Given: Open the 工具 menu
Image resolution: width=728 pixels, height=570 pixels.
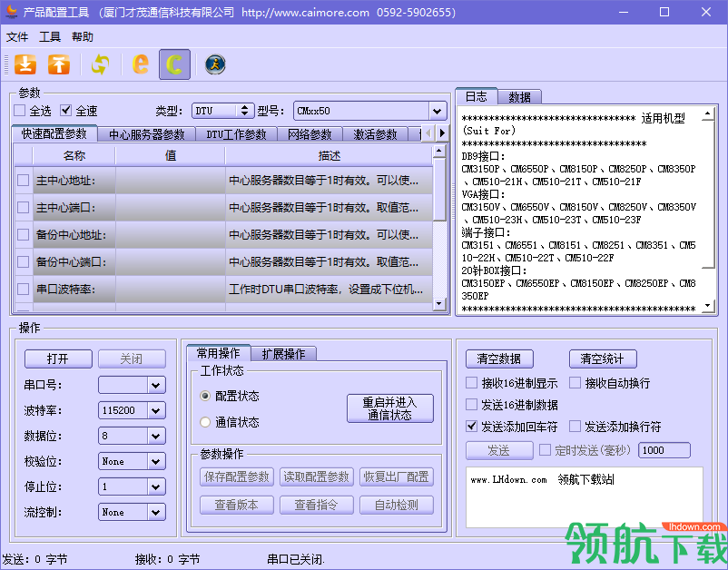Looking at the screenshot, I should (x=50, y=36).
